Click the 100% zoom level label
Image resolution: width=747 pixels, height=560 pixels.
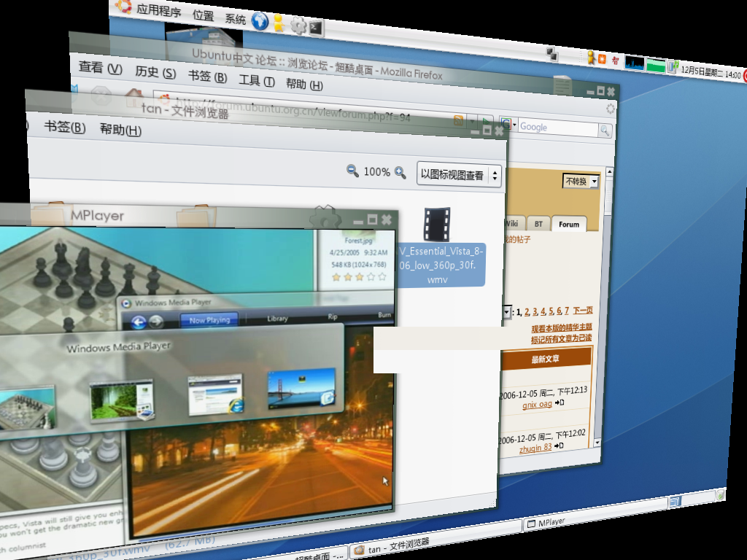[377, 171]
